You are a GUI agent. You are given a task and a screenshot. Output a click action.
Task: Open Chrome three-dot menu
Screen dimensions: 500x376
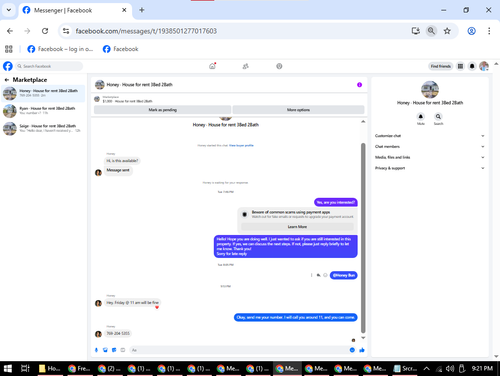pos(489,31)
